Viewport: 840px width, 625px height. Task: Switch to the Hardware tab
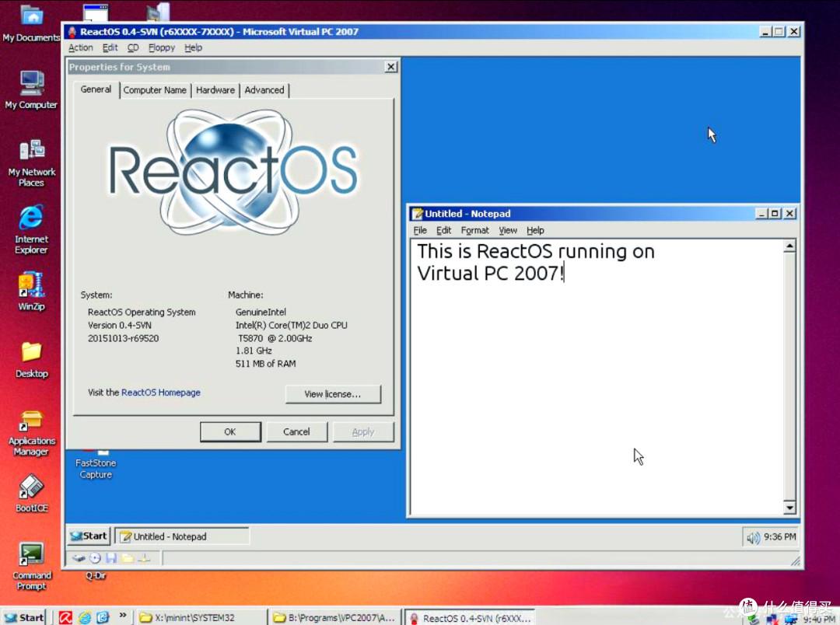click(215, 90)
